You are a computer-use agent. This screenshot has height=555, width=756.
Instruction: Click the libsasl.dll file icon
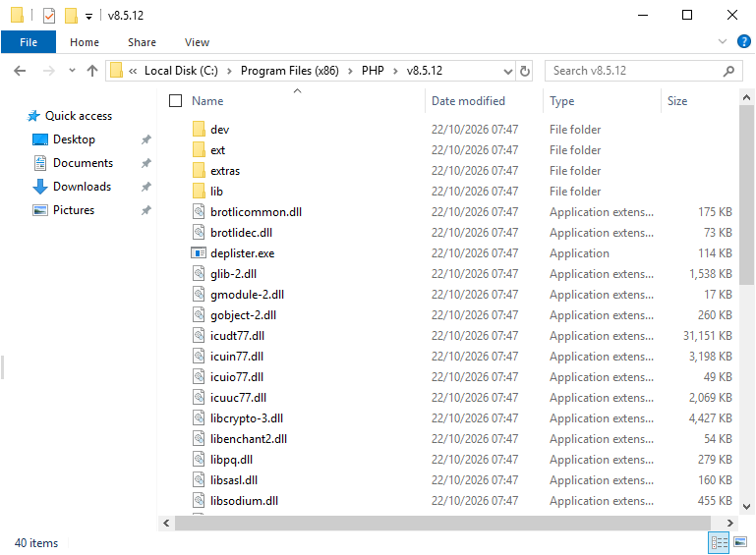(199, 480)
